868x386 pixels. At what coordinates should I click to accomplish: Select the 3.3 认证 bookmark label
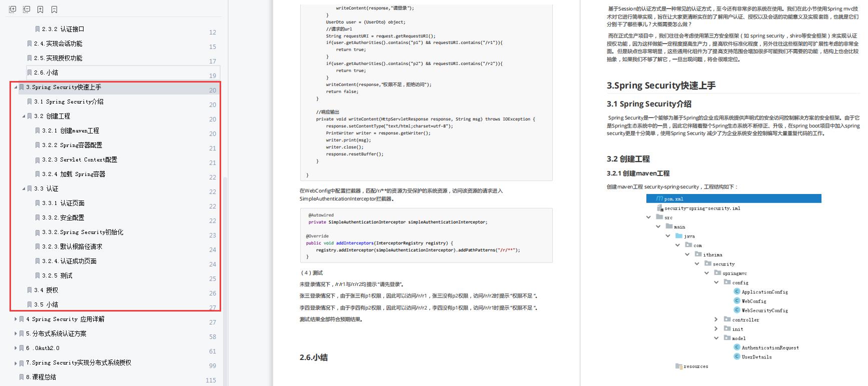pos(46,188)
